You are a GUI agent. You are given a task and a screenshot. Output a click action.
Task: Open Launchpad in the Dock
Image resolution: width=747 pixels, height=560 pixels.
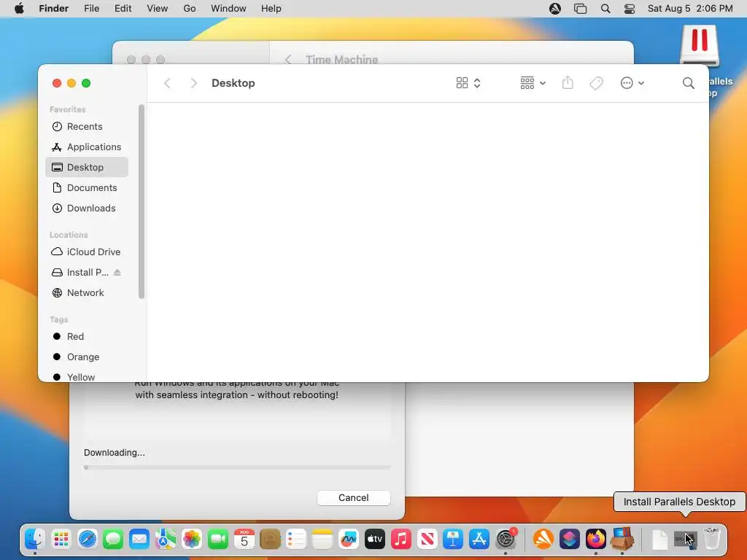coord(61,539)
